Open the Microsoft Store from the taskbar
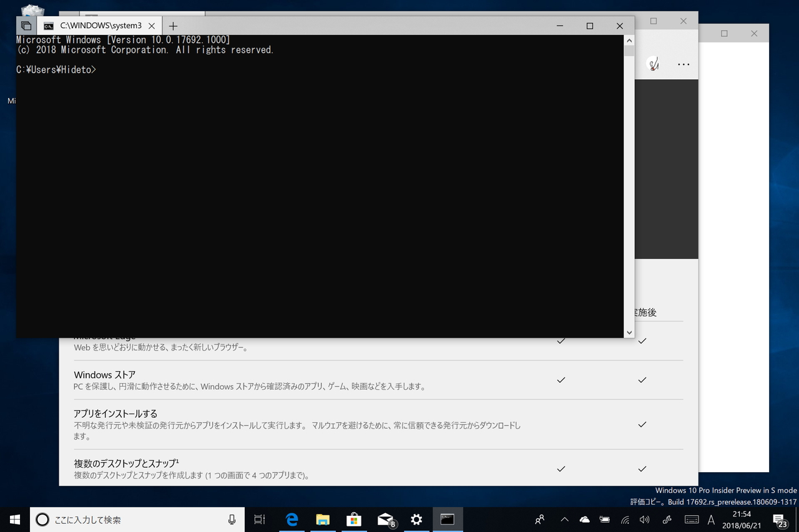The height and width of the screenshot is (532, 799). 354,520
